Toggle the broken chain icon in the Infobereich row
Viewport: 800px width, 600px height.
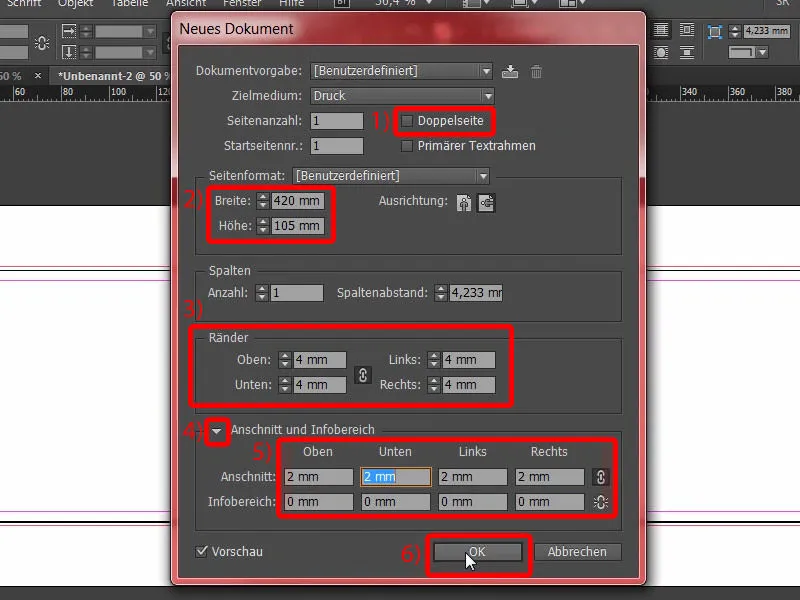[x=601, y=502]
